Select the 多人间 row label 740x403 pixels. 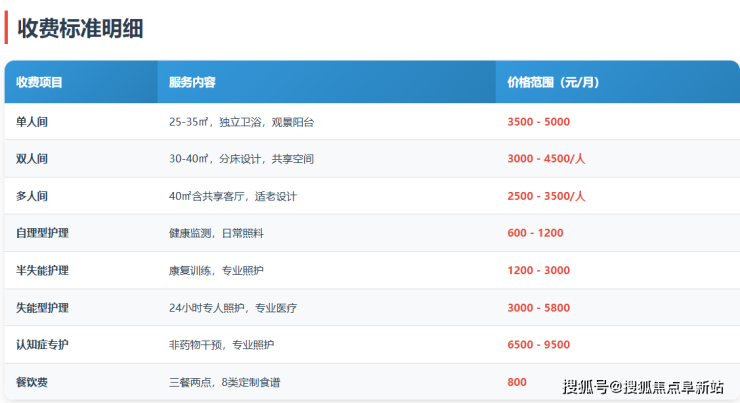pyautogui.click(x=32, y=196)
